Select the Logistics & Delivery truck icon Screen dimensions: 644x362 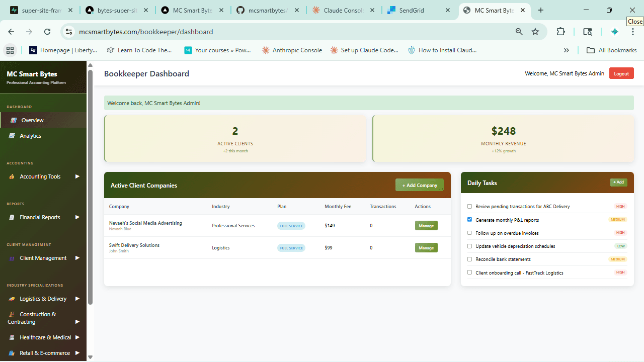12,298
